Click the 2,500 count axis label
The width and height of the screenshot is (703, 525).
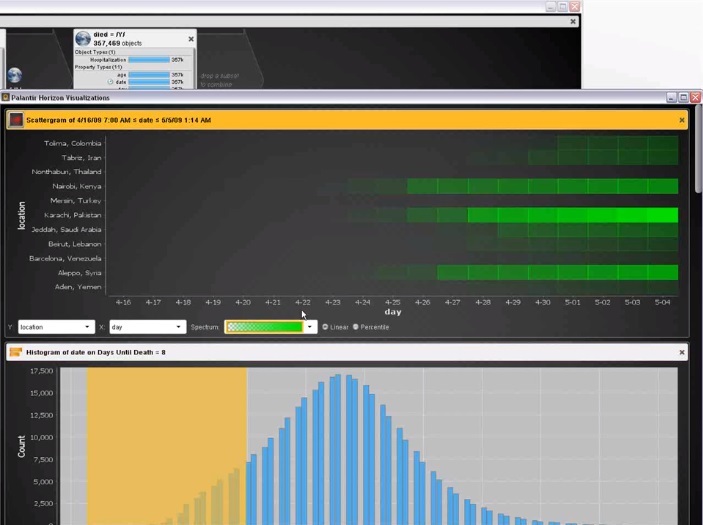(43, 503)
